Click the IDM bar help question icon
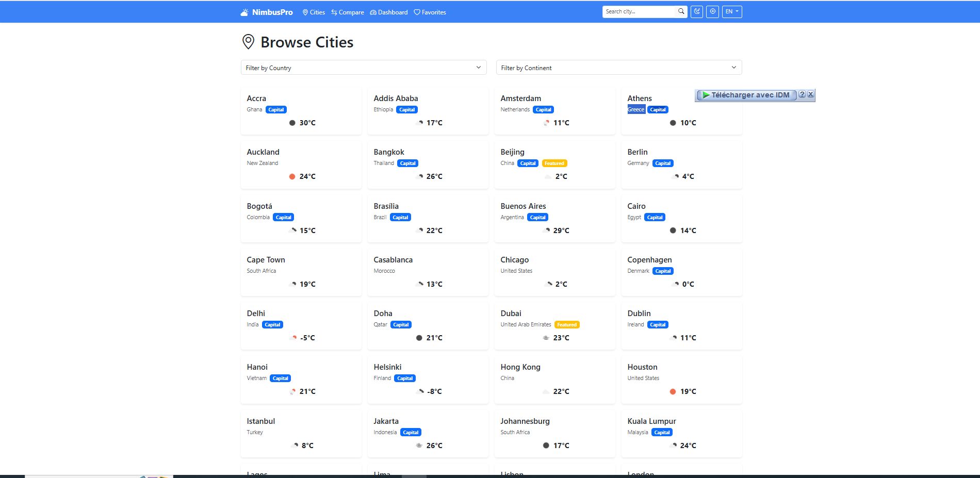Screen dimensions: 980x478 click(802, 94)
